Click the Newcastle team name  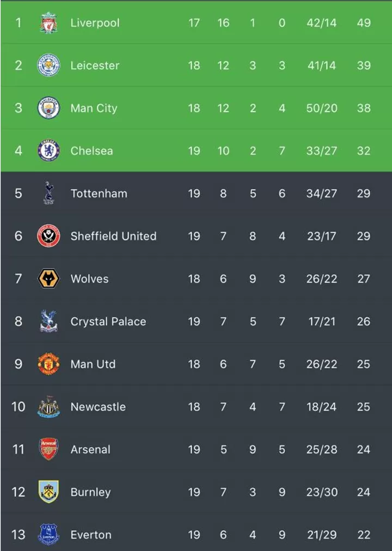[98, 407]
